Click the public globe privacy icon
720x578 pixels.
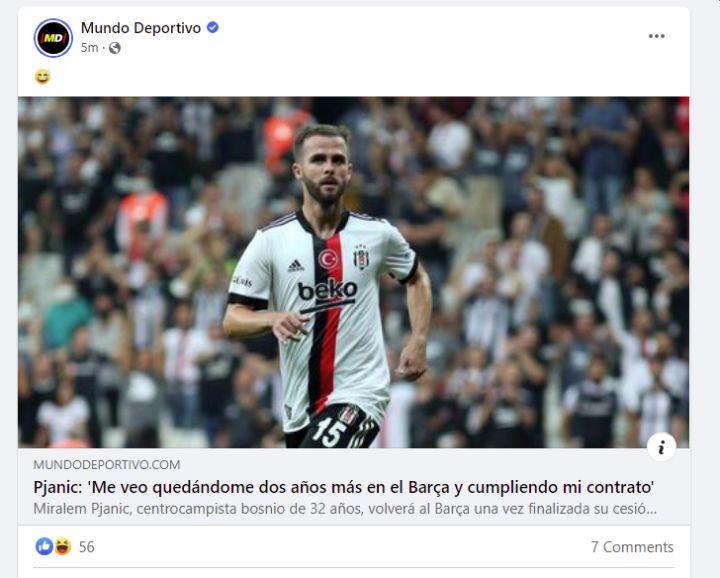pyautogui.click(x=115, y=48)
